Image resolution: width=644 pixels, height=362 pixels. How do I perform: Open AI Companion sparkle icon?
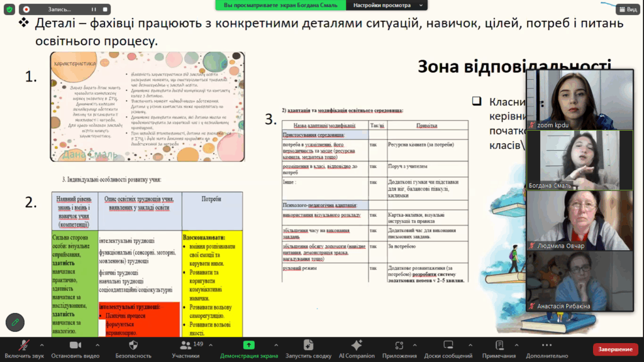tap(357, 346)
